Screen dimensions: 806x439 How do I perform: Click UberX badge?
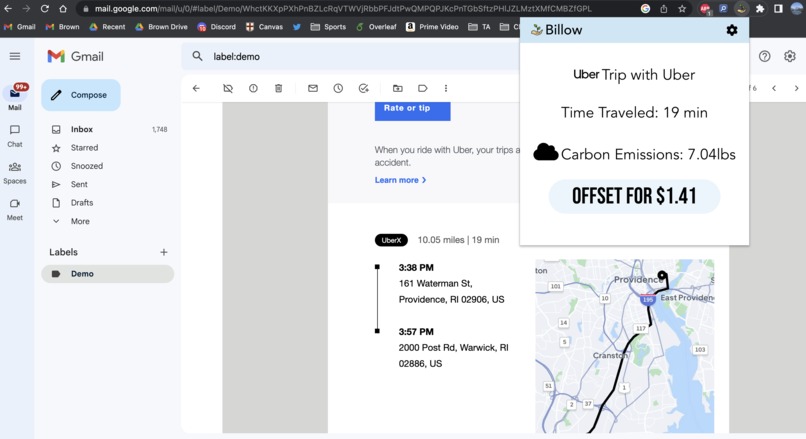click(x=391, y=240)
